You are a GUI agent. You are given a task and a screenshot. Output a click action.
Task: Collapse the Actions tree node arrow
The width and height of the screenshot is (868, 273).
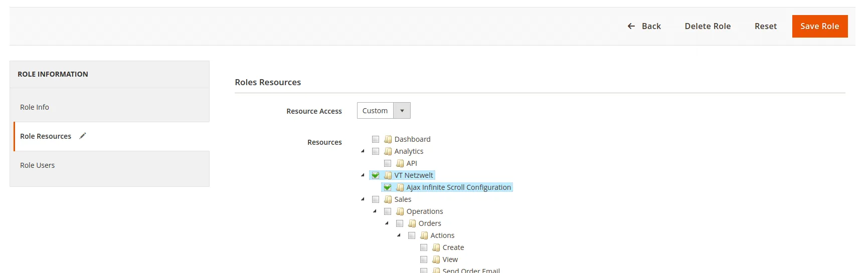point(399,235)
